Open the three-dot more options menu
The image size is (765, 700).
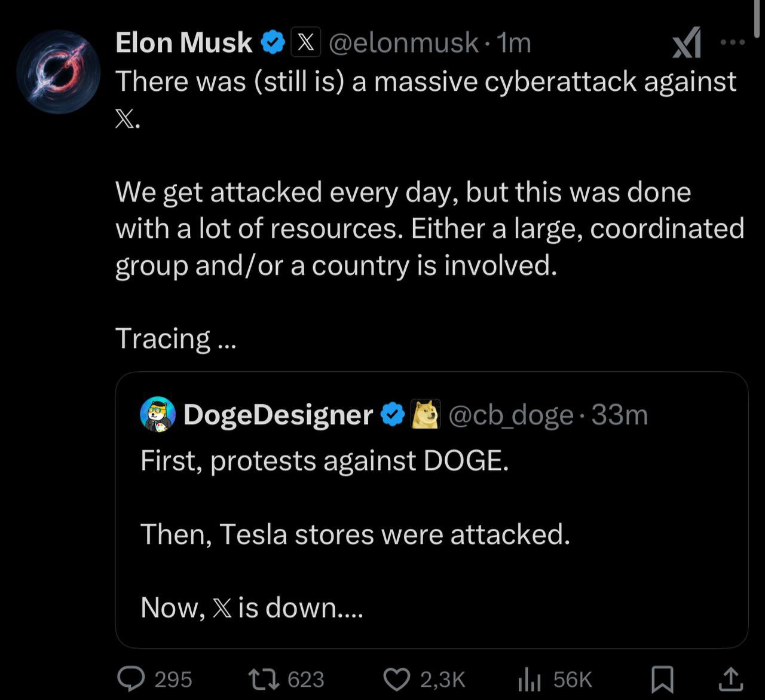(733, 42)
